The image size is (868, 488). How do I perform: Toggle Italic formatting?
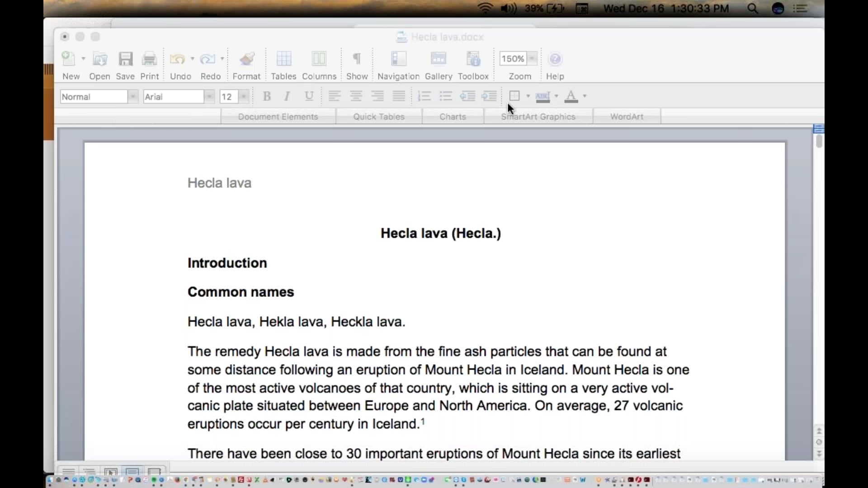pyautogui.click(x=287, y=96)
